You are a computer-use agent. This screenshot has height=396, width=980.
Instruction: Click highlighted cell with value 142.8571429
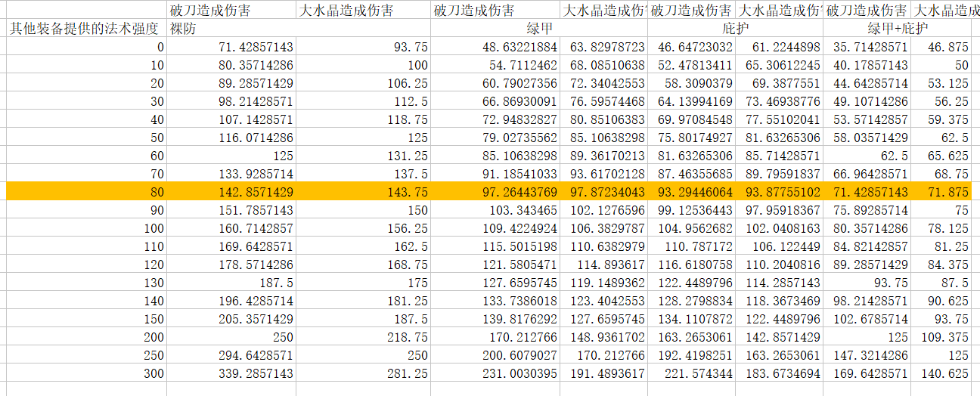(231, 192)
